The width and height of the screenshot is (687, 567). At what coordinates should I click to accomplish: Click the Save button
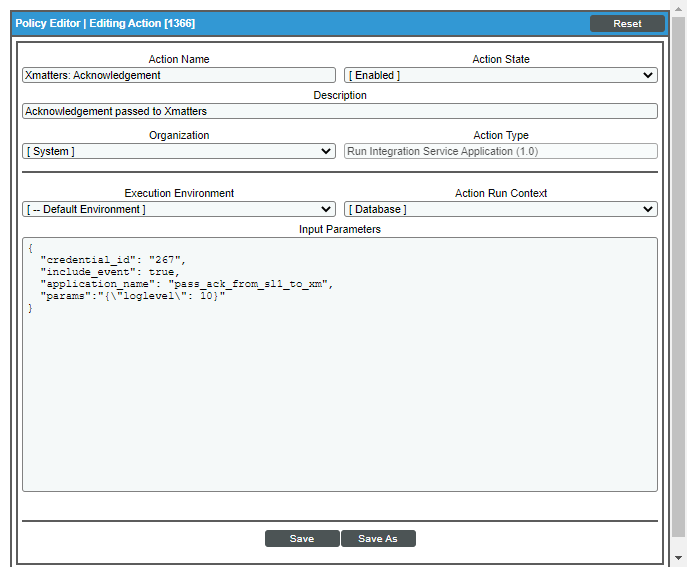(302, 539)
